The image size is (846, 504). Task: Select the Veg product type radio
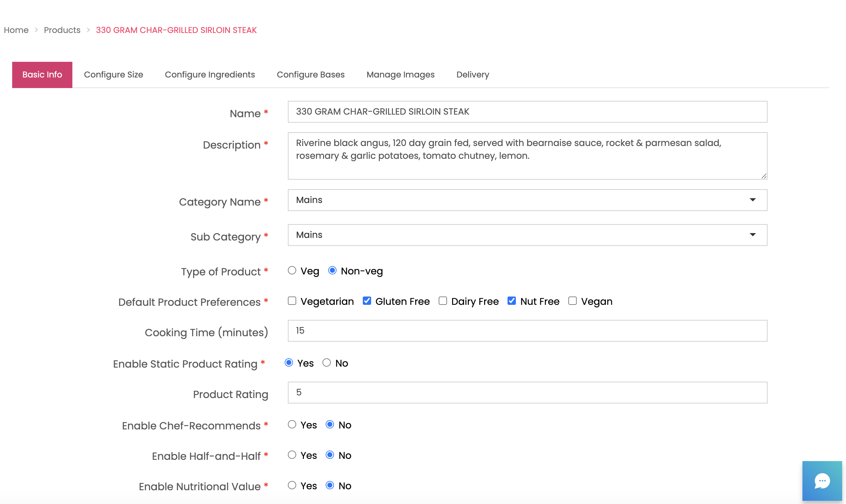point(292,270)
